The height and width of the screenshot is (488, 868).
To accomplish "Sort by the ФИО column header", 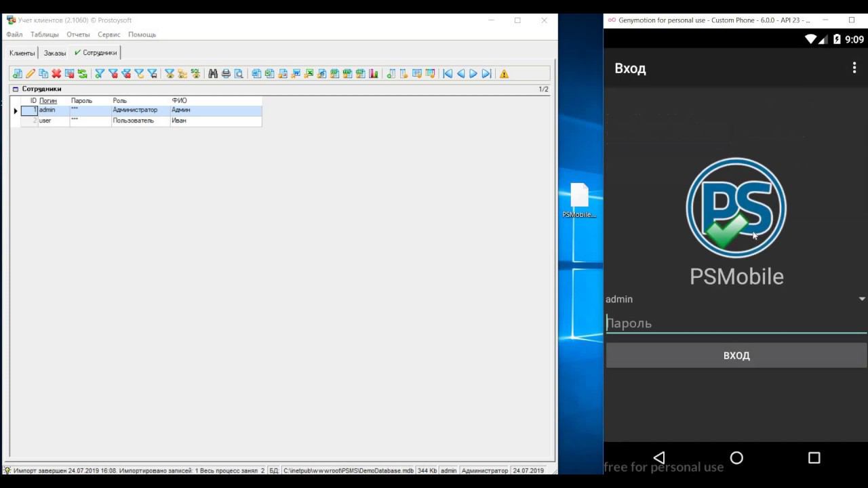I will [179, 100].
